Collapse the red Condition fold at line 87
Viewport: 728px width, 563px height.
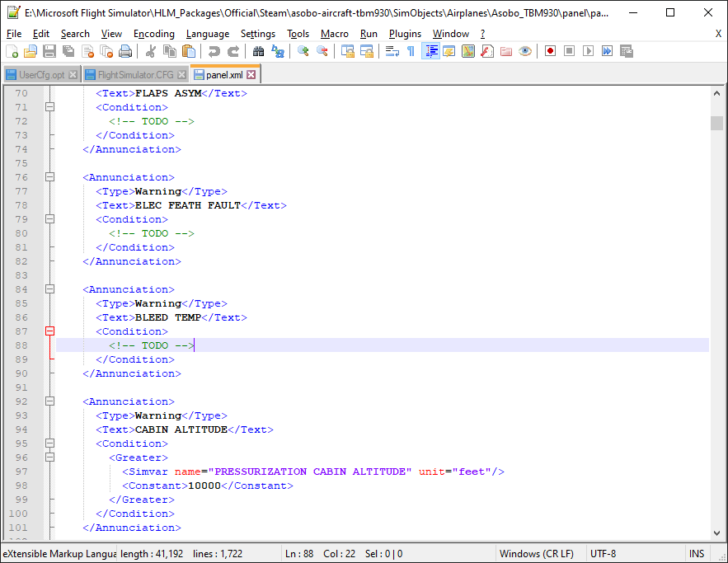[x=49, y=331]
